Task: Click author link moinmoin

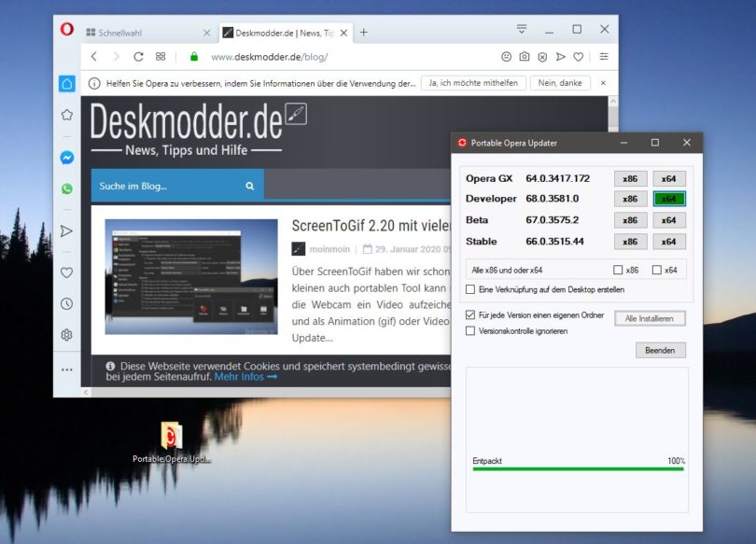Action: [x=329, y=249]
